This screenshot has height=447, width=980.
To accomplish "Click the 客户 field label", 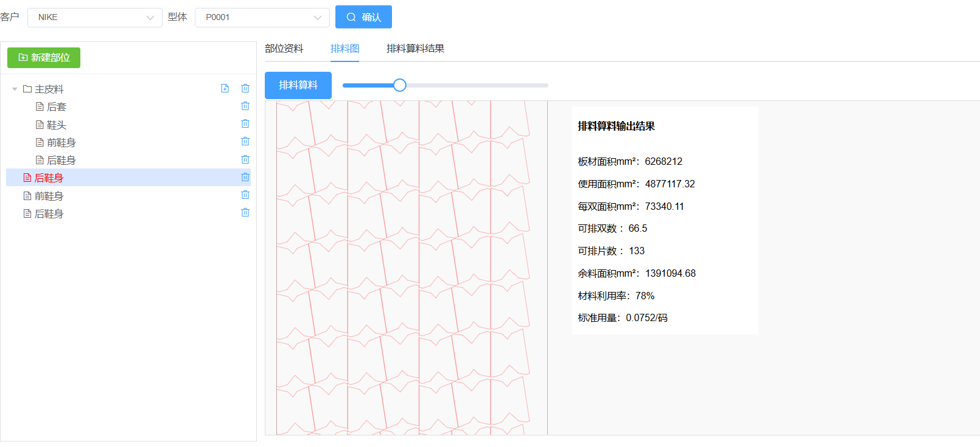I will click(x=10, y=17).
